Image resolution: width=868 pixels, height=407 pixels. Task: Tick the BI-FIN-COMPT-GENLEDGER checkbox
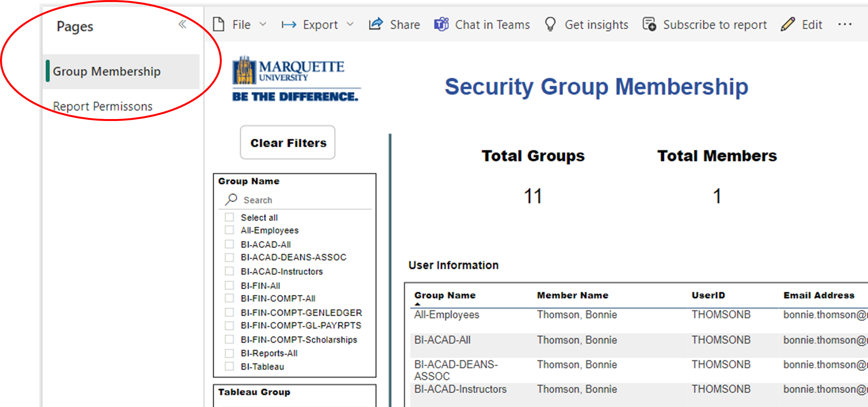click(229, 312)
